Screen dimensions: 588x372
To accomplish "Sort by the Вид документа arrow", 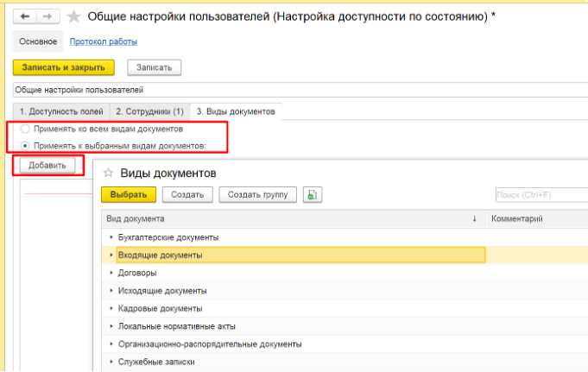I will click(x=474, y=218).
